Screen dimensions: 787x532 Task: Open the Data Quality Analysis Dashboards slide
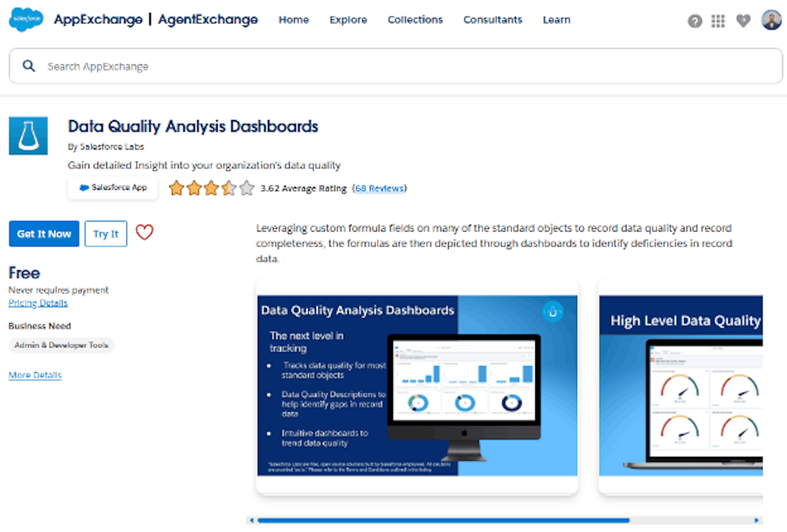coord(417,386)
